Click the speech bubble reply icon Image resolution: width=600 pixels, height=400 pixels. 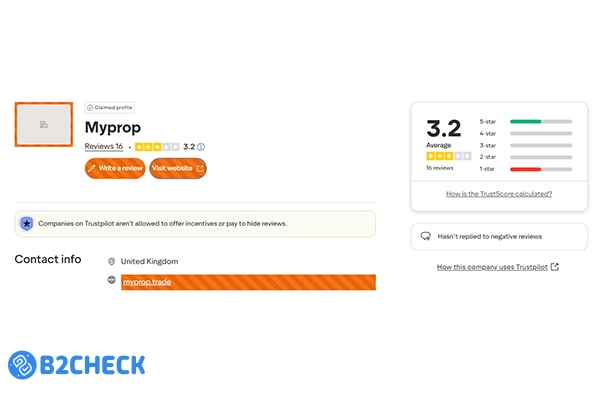[x=425, y=237]
